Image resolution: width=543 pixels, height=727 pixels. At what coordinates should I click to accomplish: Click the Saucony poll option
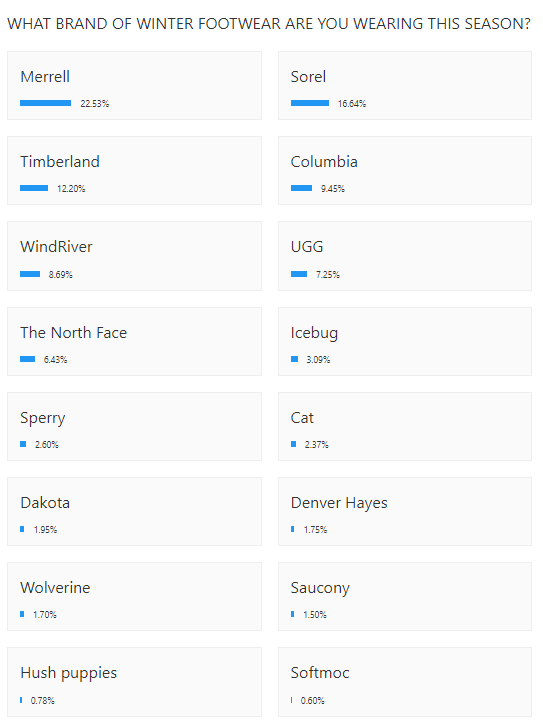405,597
